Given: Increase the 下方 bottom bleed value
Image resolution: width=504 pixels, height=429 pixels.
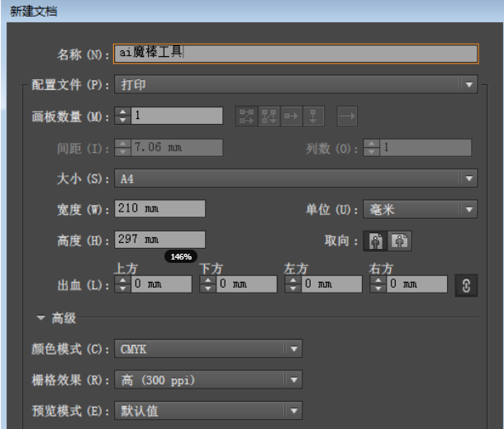Looking at the screenshot, I should [x=207, y=279].
